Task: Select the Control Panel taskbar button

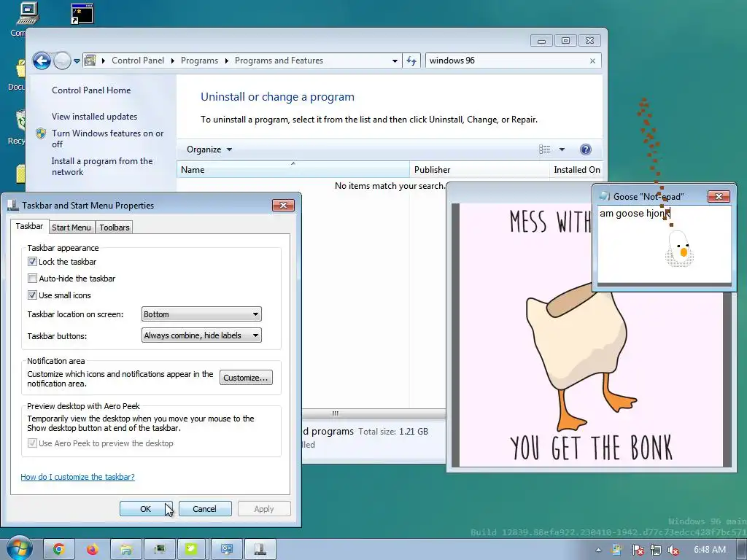Action: pyautogui.click(x=226, y=550)
